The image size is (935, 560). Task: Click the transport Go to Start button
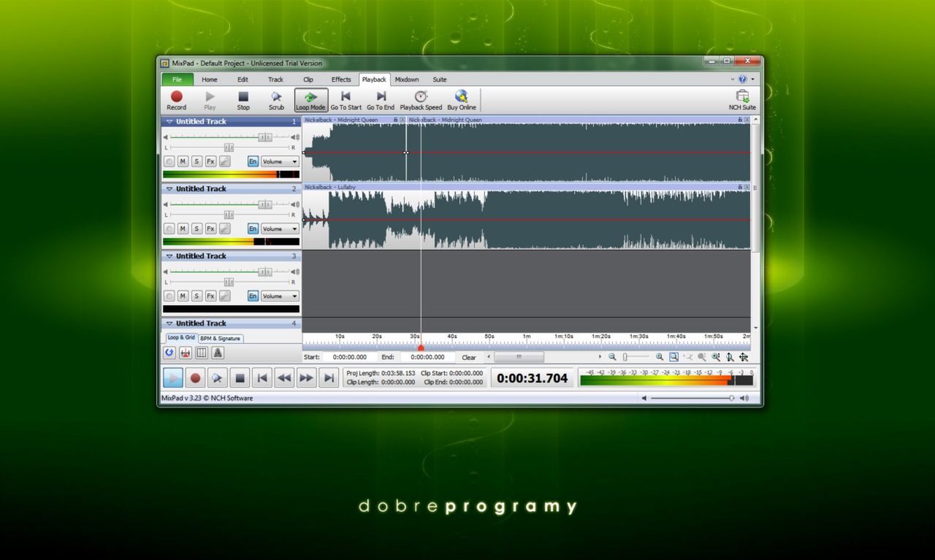(x=262, y=377)
